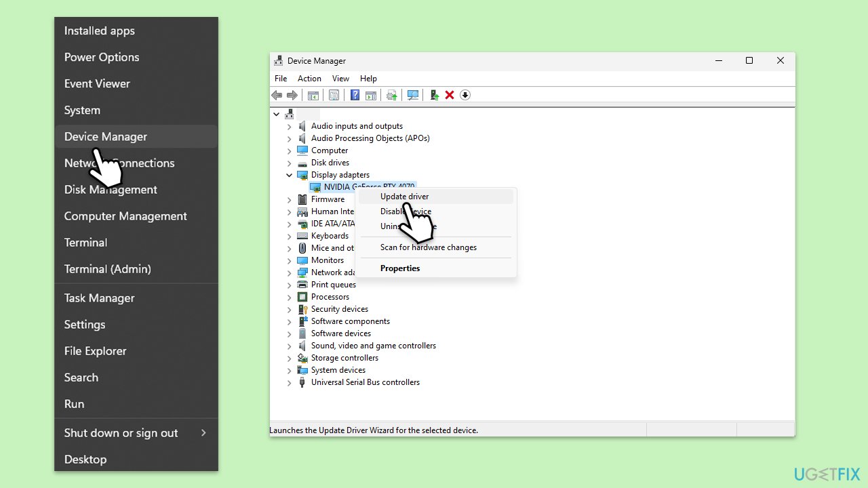This screenshot has width=868, height=488.
Task: Click the Mice category icon
Action: [302, 248]
